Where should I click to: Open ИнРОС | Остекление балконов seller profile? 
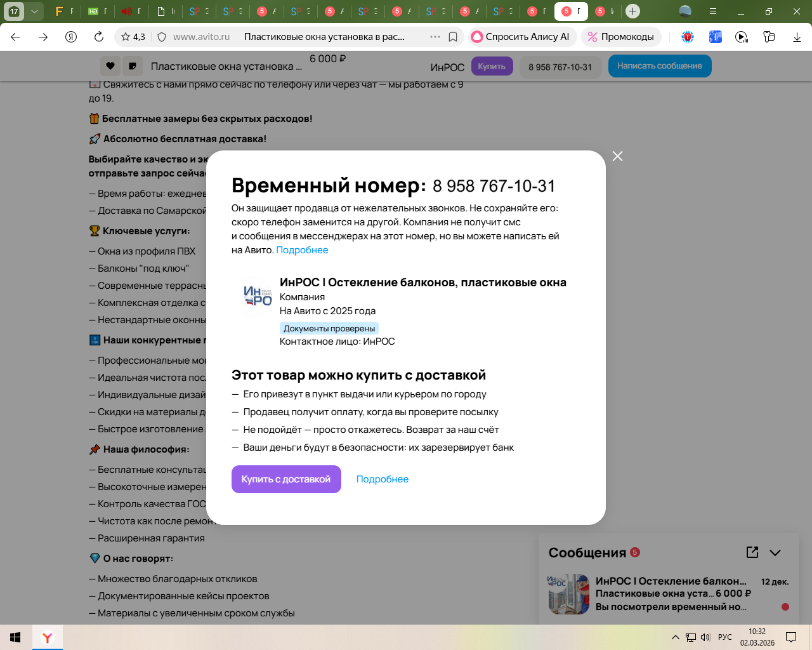pos(423,282)
